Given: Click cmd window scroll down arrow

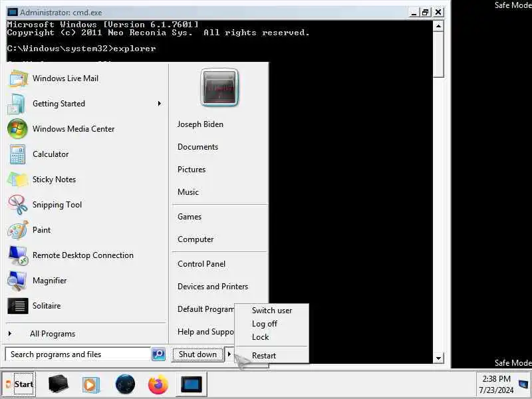Looking at the screenshot, I should (438, 358).
